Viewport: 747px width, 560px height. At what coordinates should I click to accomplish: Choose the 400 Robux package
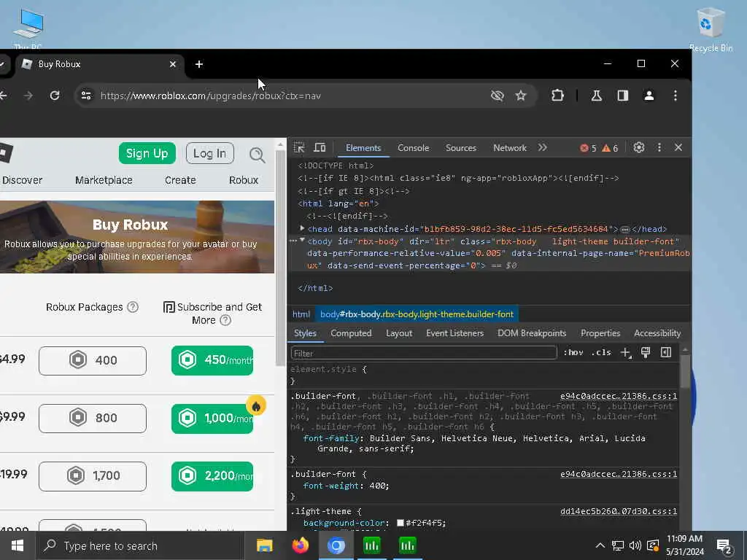(93, 360)
